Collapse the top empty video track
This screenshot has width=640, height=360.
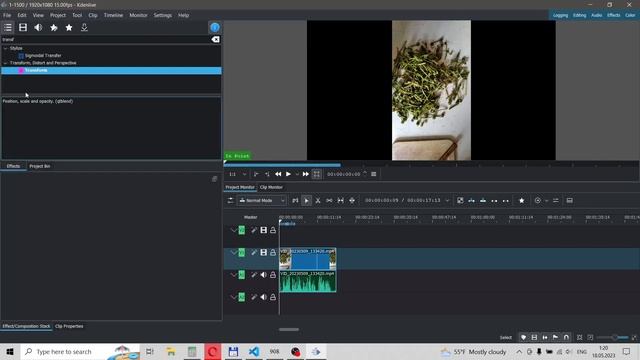233,230
